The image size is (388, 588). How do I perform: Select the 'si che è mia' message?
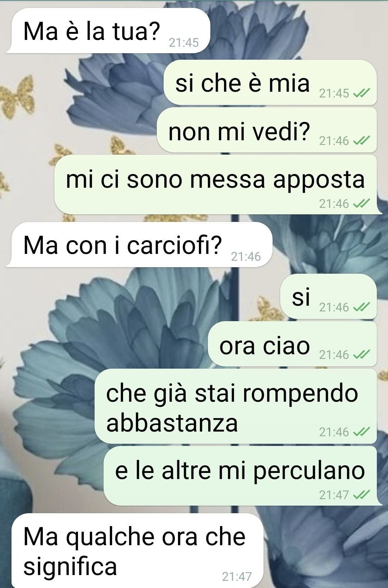click(x=270, y=82)
